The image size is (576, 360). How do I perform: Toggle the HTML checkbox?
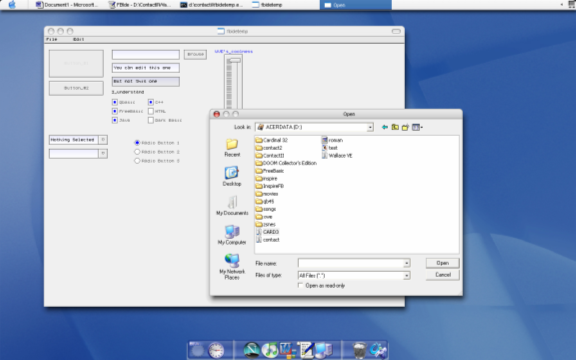151,111
